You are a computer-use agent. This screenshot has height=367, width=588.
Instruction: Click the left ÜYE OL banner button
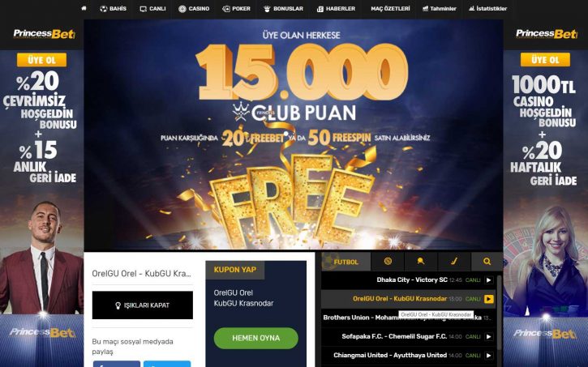pos(41,60)
